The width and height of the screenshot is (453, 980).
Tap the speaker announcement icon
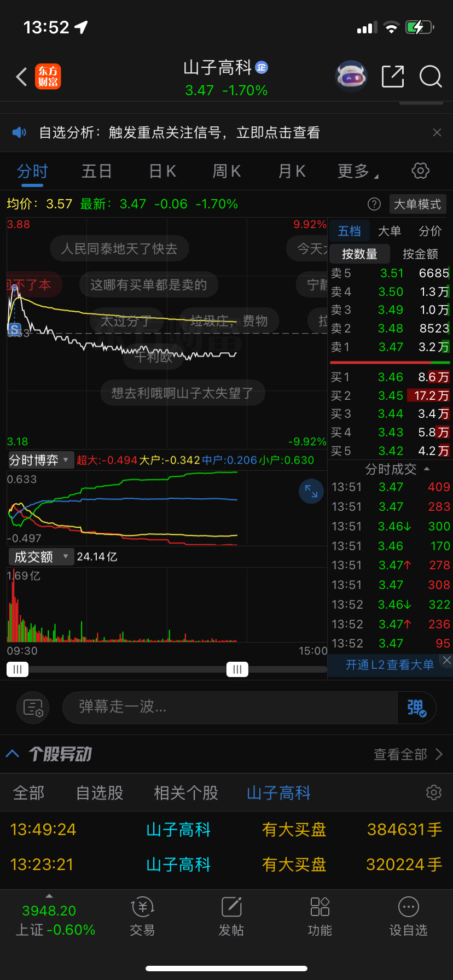pos(19,132)
